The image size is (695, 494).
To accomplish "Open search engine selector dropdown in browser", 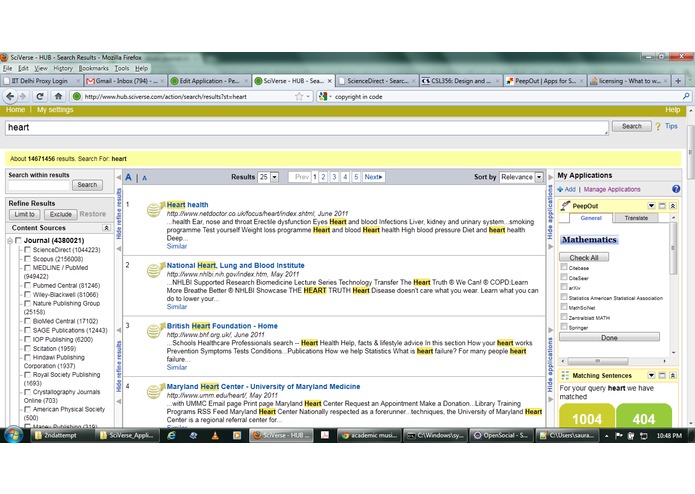I will pyautogui.click(x=330, y=97).
